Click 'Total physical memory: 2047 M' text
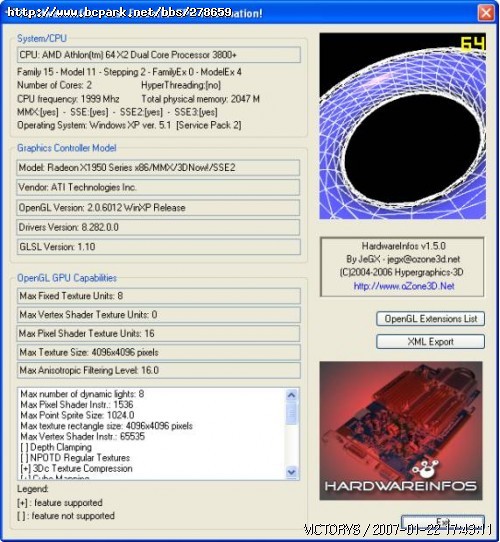The height and width of the screenshot is (542, 500). [x=200, y=99]
